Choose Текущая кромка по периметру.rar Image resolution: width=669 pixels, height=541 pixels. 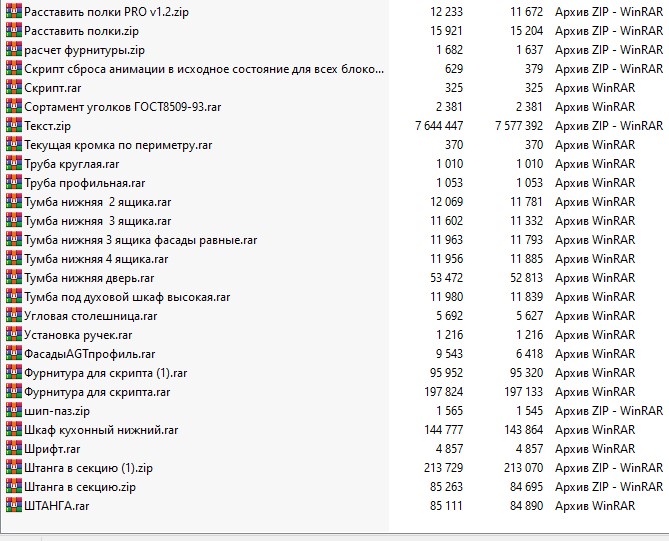pos(118,145)
